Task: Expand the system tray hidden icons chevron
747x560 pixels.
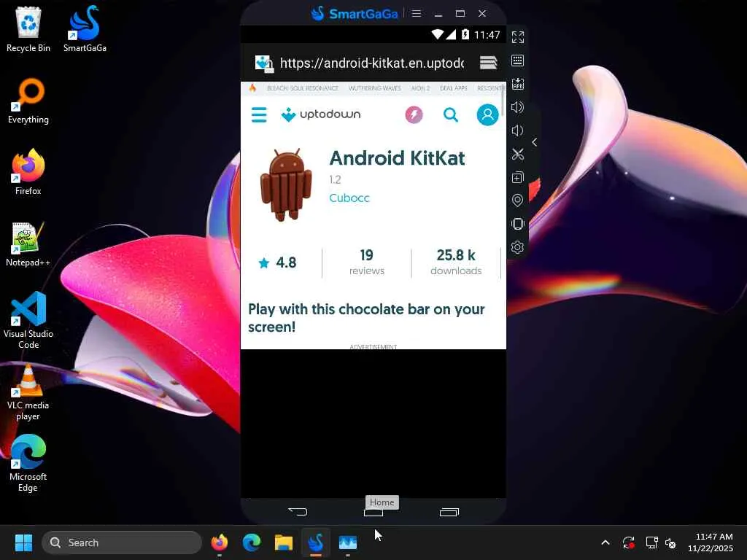Action: tap(605, 542)
